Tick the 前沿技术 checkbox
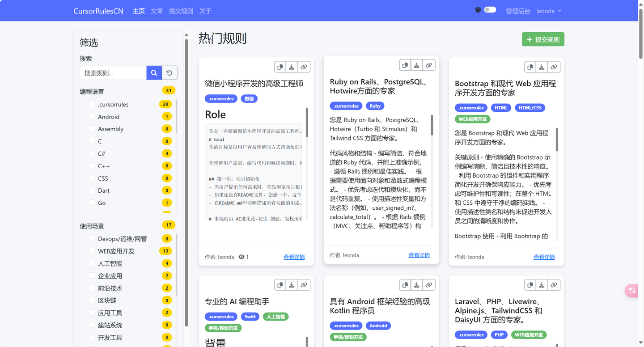The width and height of the screenshot is (644, 347). point(92,288)
